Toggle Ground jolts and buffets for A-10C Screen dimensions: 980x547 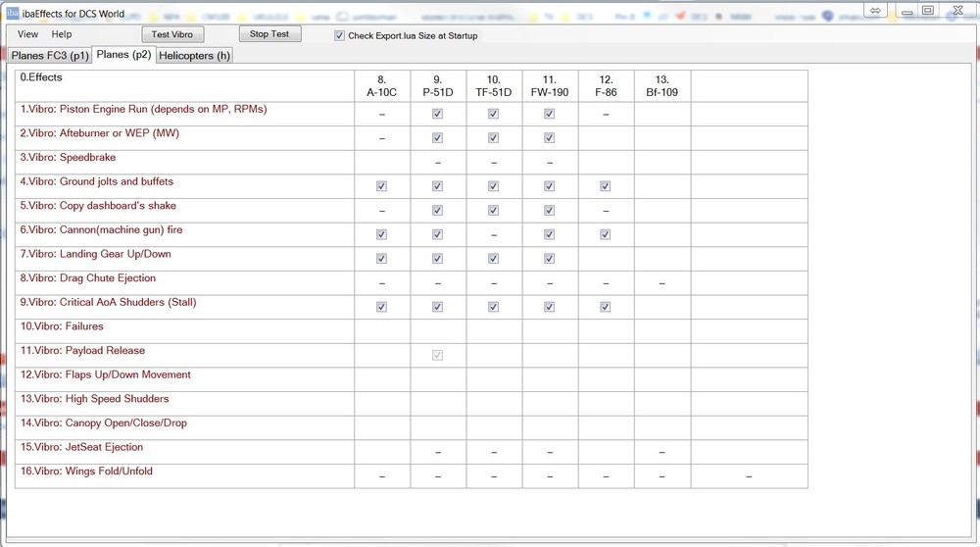(x=381, y=186)
